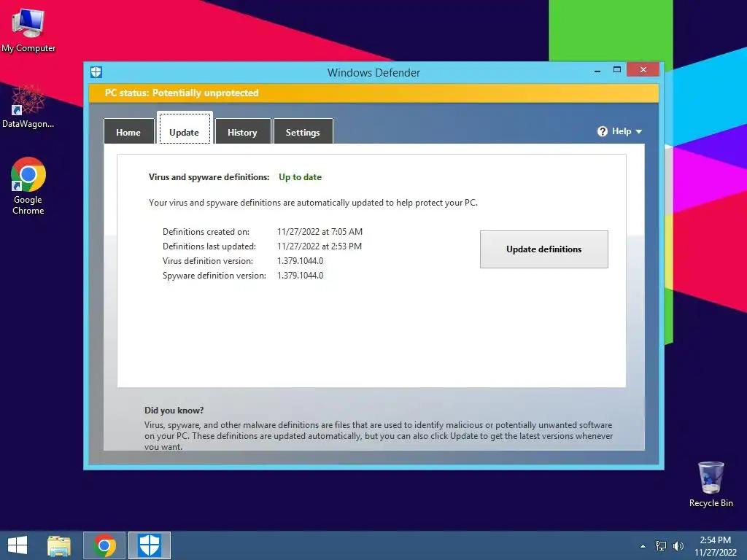Go to the Settings tab
This screenshot has height=560, width=747.
pos(303,132)
